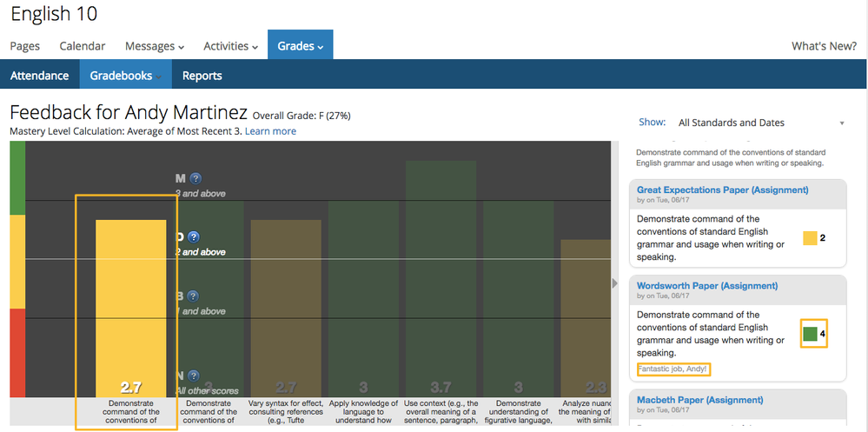Switch to the Attendance tab
The image size is (868, 432).
click(39, 76)
